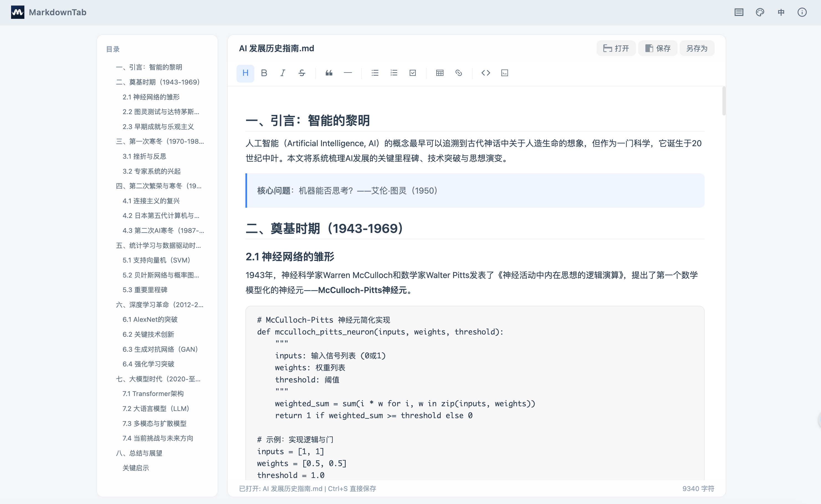The image size is (821, 504).
Task: Click the 保存 (Save) button
Action: pyautogui.click(x=658, y=48)
